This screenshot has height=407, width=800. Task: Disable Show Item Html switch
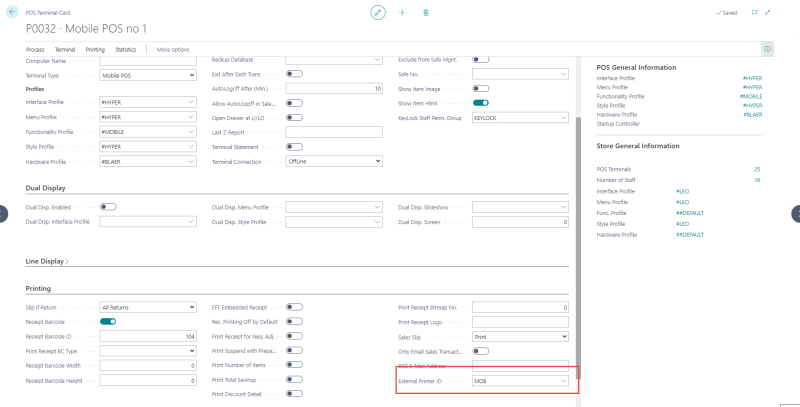point(481,103)
